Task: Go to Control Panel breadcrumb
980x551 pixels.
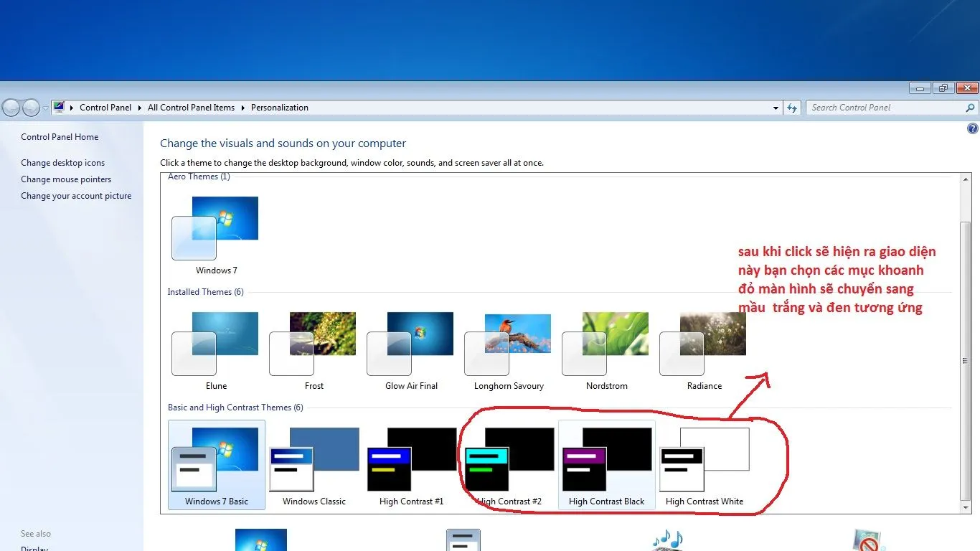Action: tap(105, 108)
